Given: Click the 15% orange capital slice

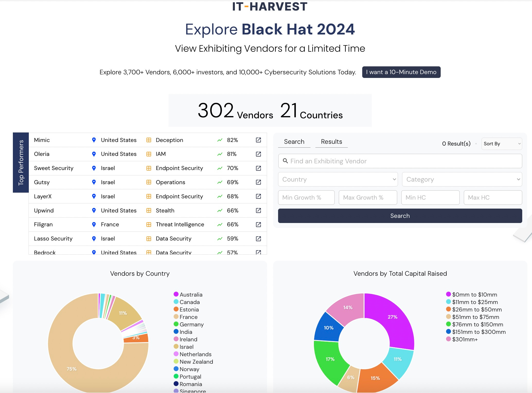Looking at the screenshot, I should (375, 378).
